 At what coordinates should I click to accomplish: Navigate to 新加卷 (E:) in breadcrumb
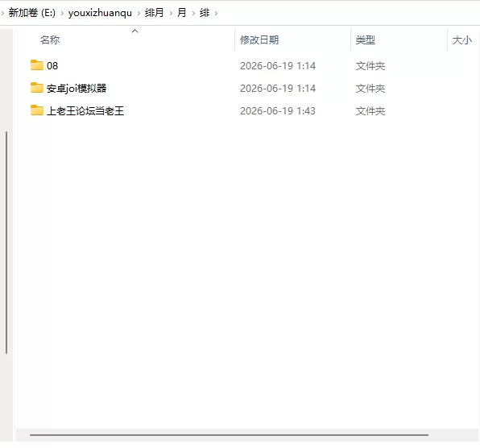pos(32,13)
